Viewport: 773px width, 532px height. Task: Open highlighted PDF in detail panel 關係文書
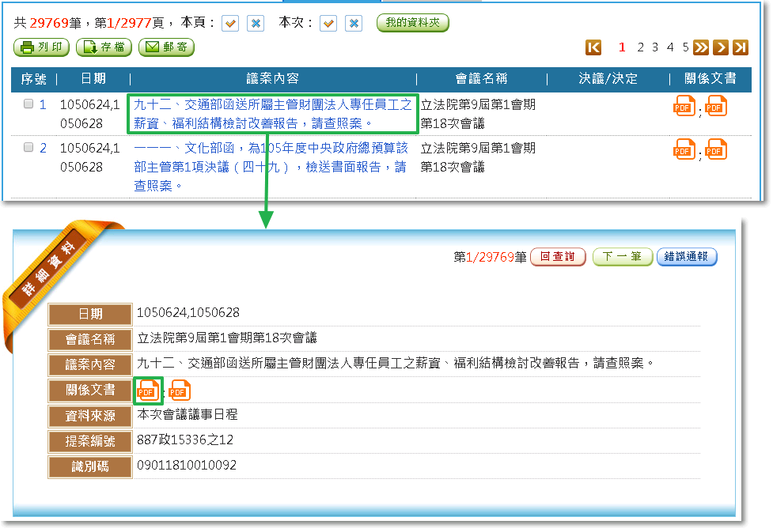coord(147,390)
